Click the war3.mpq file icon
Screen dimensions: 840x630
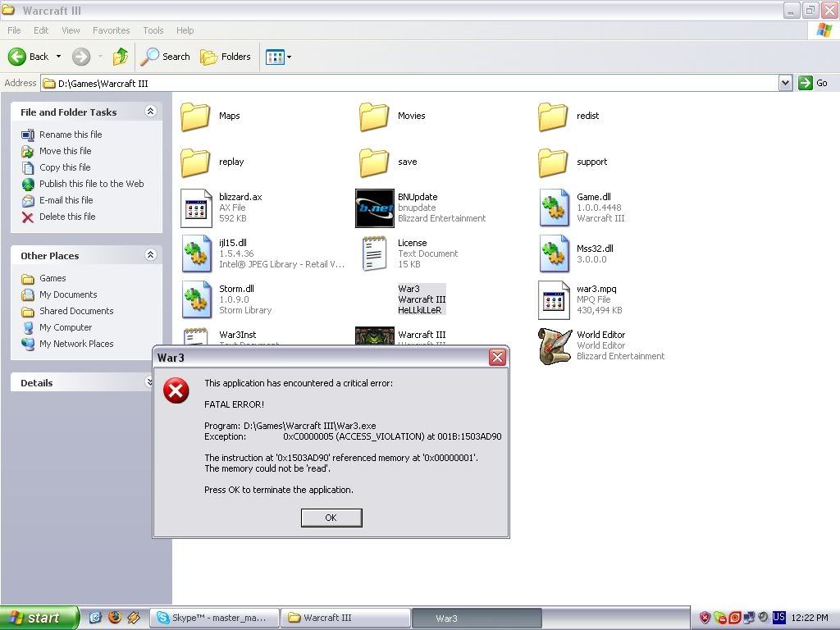click(x=555, y=299)
